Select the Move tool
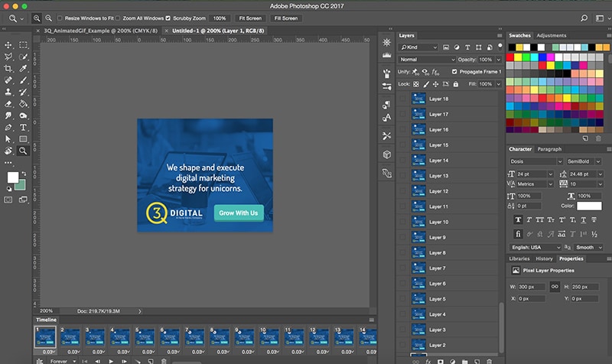The width and height of the screenshot is (612, 364). click(x=8, y=45)
